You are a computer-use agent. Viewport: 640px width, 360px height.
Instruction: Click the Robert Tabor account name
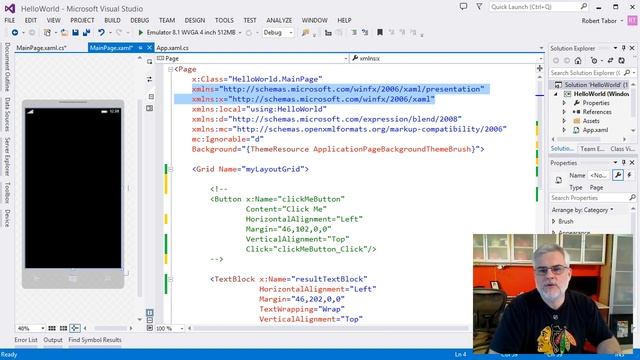pos(599,20)
